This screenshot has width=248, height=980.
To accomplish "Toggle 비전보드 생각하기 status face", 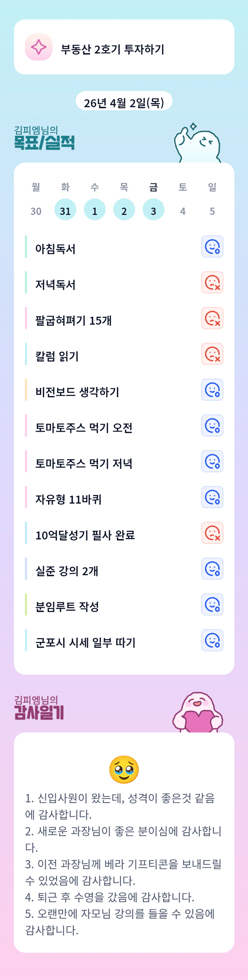I will (x=212, y=390).
